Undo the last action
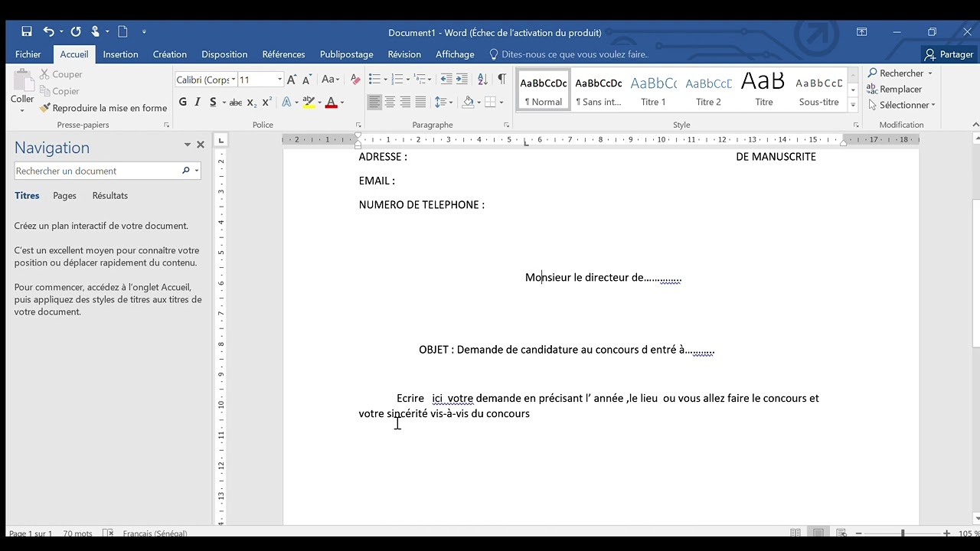Image resolution: width=980 pixels, height=551 pixels. coord(48,31)
